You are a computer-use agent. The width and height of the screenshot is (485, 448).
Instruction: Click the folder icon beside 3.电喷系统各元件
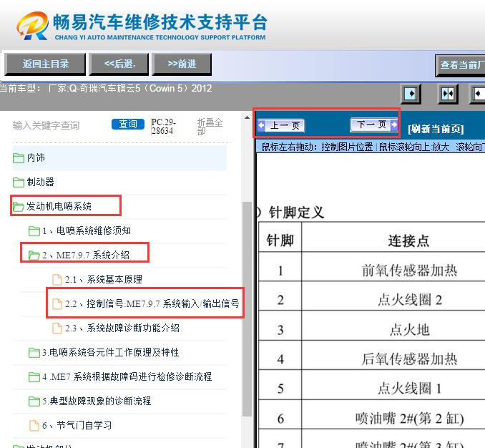[34, 352]
